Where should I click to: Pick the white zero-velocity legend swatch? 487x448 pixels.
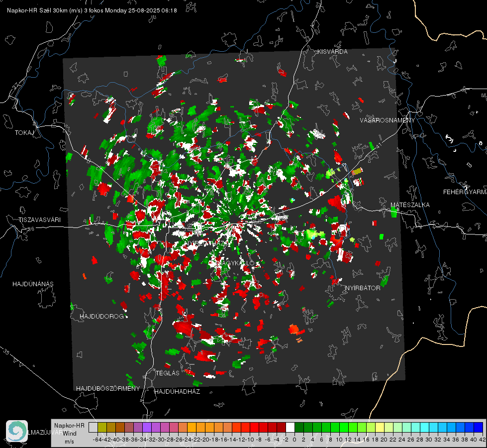(290, 428)
